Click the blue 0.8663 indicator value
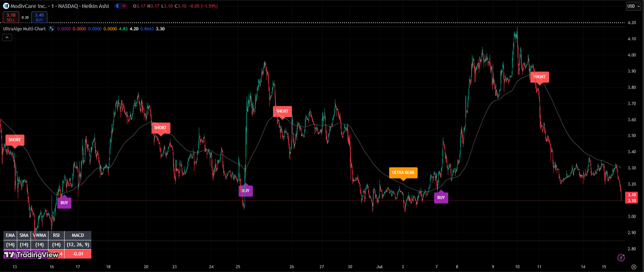The width and height of the screenshot is (644, 272). [147, 28]
